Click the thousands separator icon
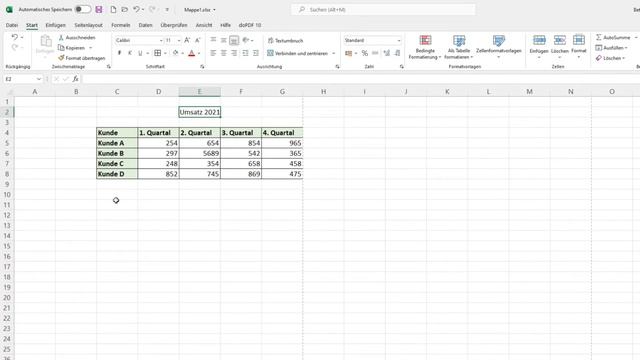The width and height of the screenshot is (640, 360). click(375, 53)
